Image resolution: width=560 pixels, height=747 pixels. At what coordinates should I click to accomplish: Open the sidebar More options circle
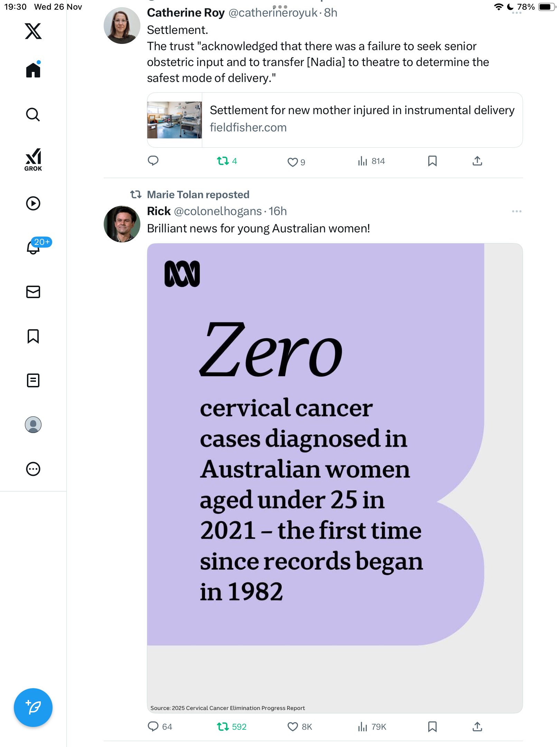pos(33,469)
